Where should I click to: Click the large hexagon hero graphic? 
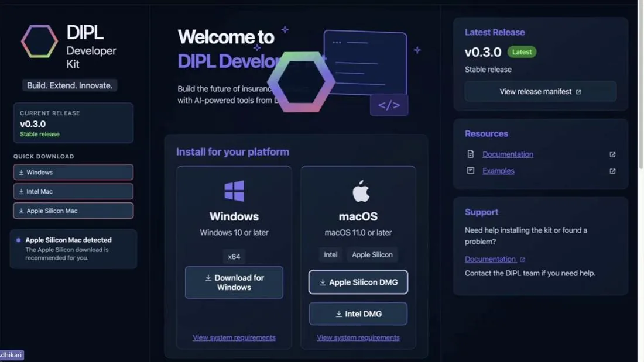(x=301, y=82)
